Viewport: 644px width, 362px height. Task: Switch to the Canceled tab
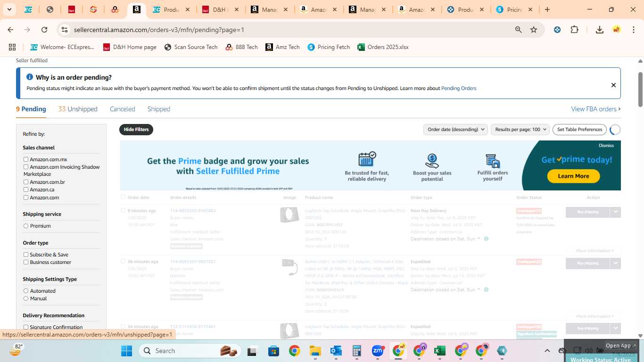pyautogui.click(x=123, y=109)
